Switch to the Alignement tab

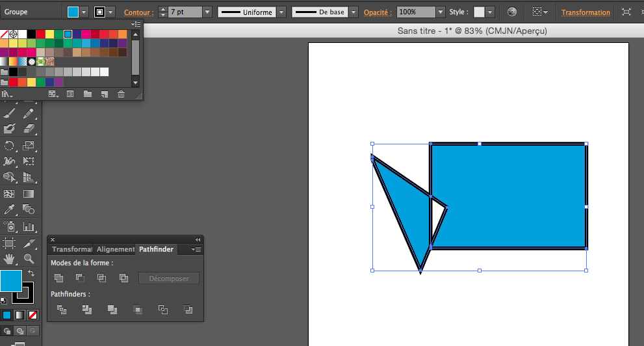116,250
